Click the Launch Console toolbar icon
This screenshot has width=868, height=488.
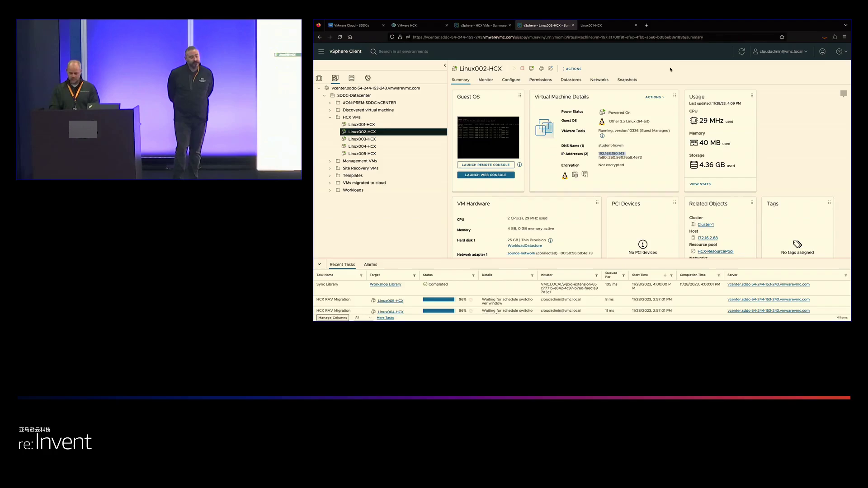point(532,69)
